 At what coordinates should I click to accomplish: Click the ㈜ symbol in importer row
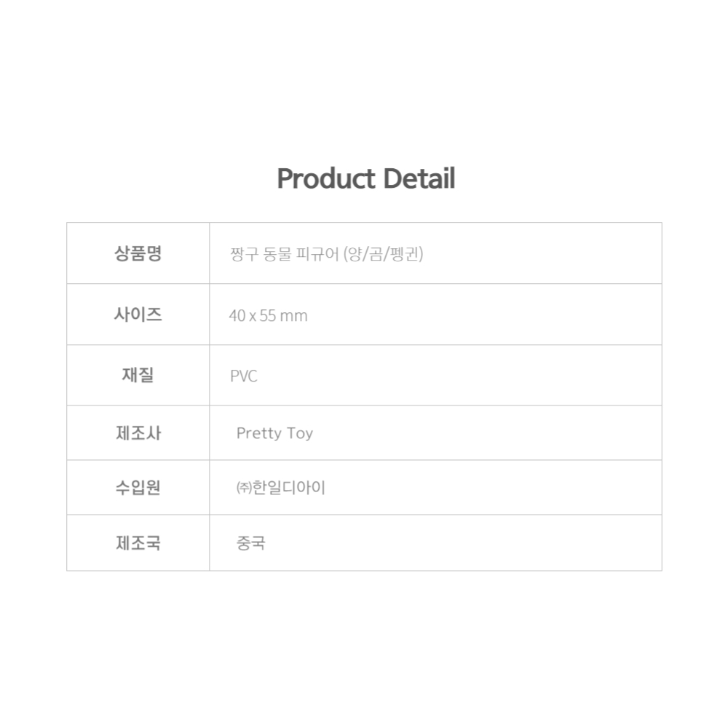(244, 488)
